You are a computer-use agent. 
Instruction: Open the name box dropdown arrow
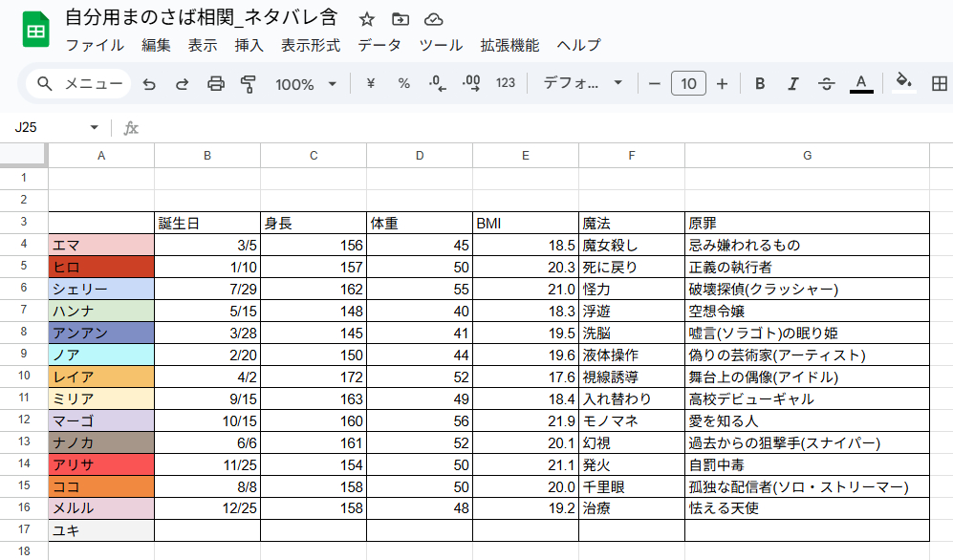(x=94, y=128)
